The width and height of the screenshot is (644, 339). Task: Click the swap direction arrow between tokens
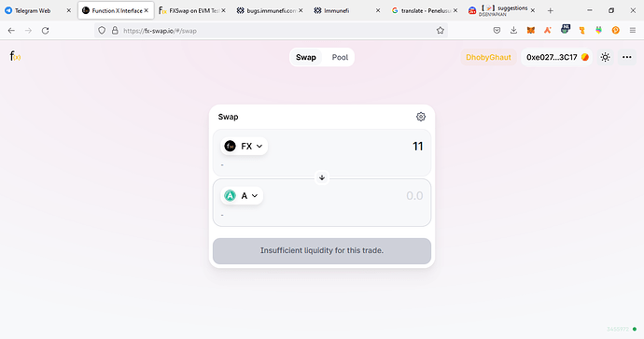click(322, 177)
